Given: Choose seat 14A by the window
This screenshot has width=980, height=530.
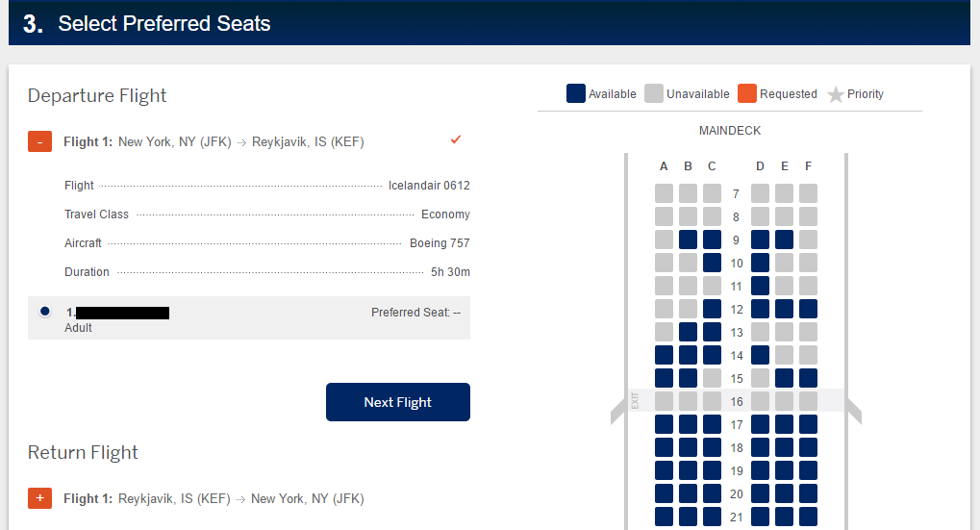Looking at the screenshot, I should pos(664,355).
